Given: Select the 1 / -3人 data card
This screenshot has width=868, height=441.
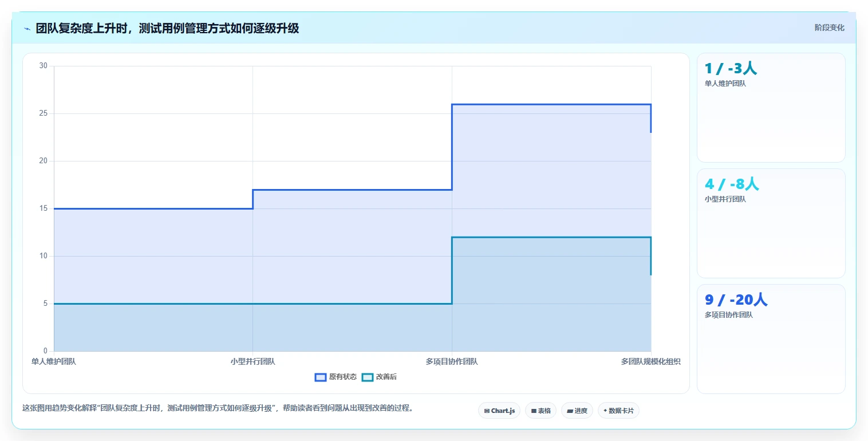Looking at the screenshot, I should click(771, 108).
